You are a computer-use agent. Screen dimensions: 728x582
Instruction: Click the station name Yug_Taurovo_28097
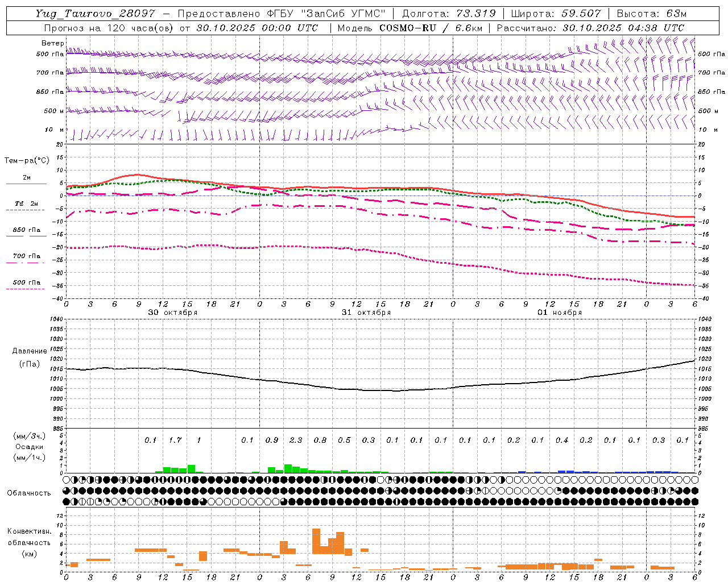95,14
